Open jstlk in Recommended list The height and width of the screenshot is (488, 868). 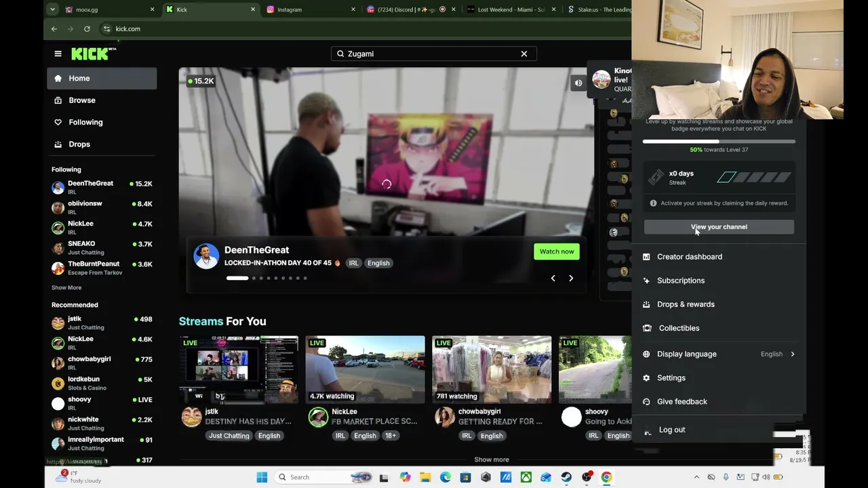point(102,323)
